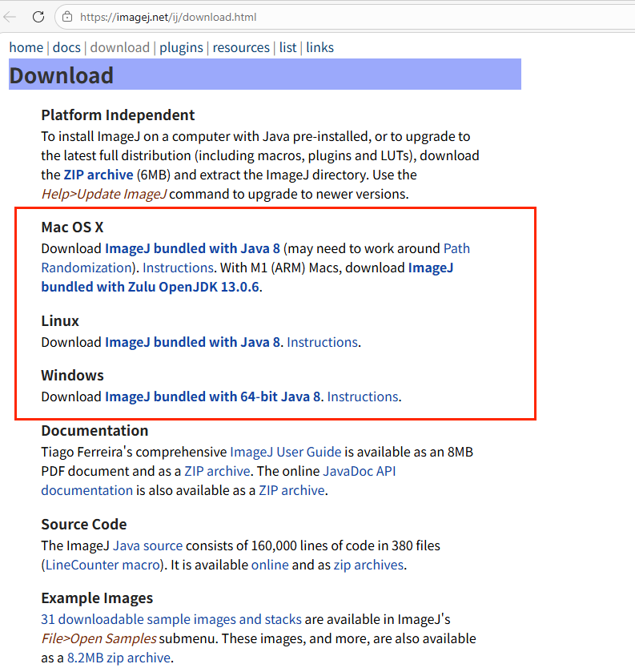Open the LineCounter macro link
The image size is (635, 672).
(102, 565)
